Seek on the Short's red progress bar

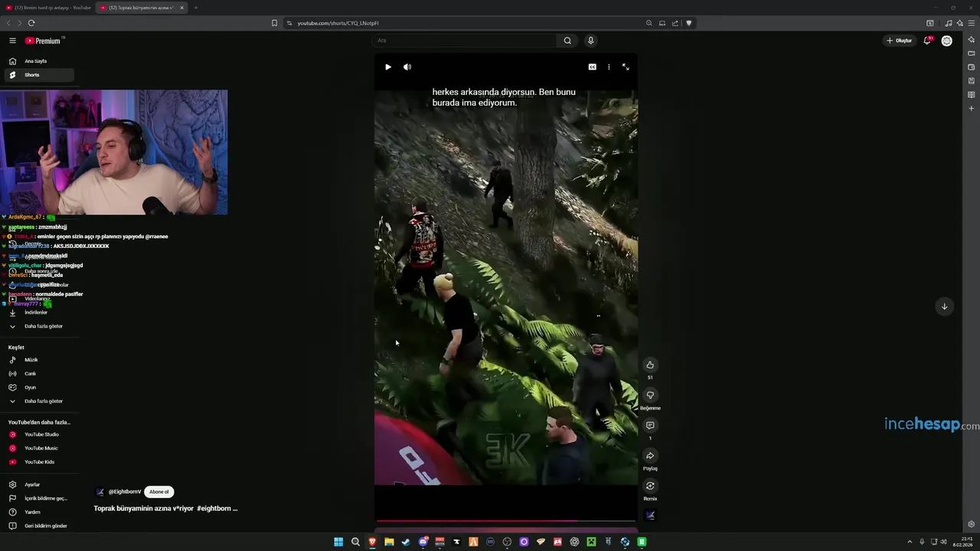pyautogui.click(x=506, y=522)
